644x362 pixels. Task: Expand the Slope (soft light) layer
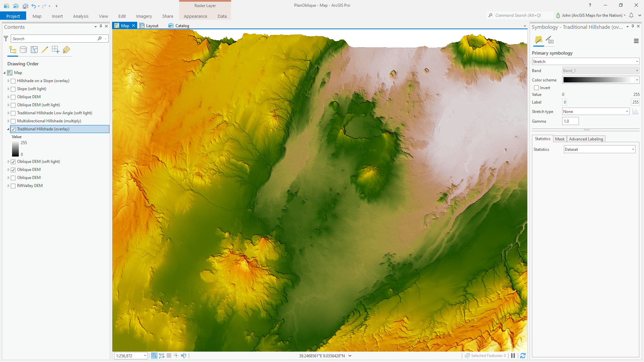(x=8, y=89)
